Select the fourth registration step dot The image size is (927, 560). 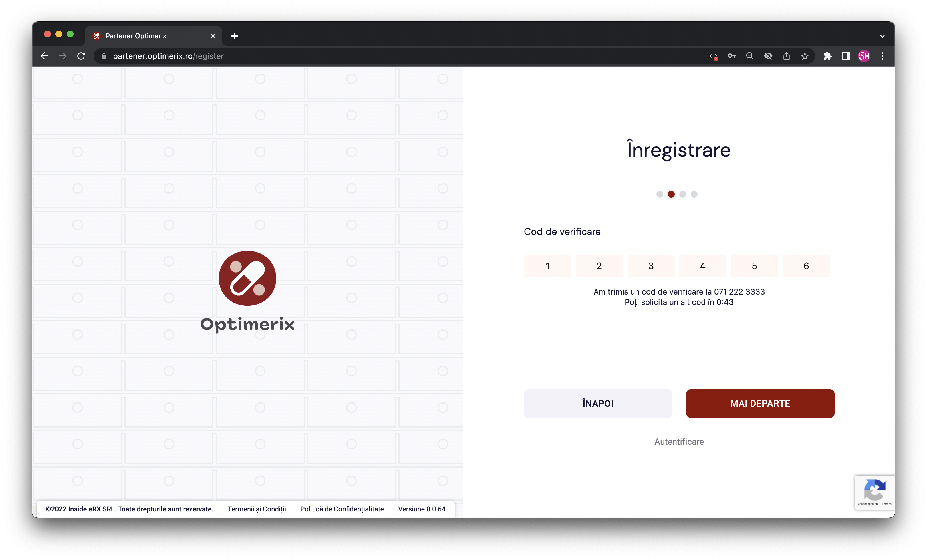694,194
